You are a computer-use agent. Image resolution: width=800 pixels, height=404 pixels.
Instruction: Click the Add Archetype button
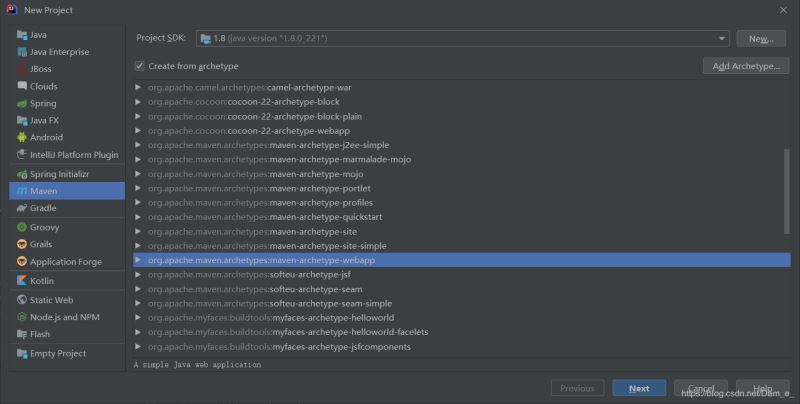click(745, 66)
